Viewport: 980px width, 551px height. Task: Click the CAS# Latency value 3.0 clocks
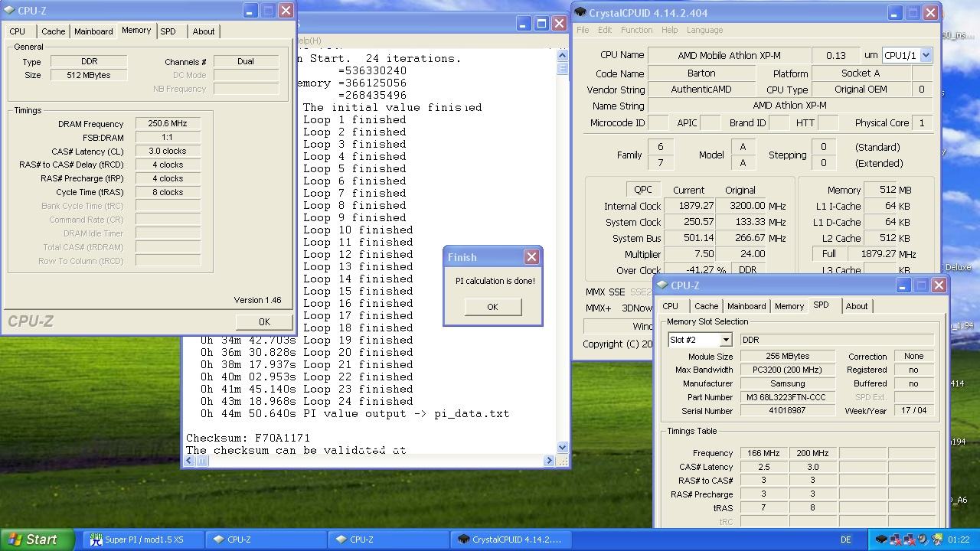[x=168, y=151]
